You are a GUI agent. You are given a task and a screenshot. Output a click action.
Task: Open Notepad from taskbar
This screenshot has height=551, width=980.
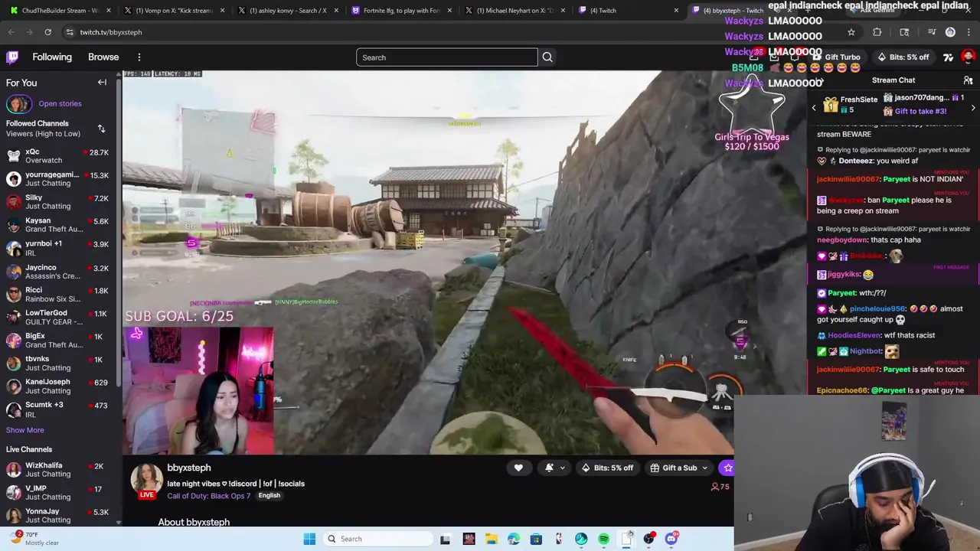626,539
